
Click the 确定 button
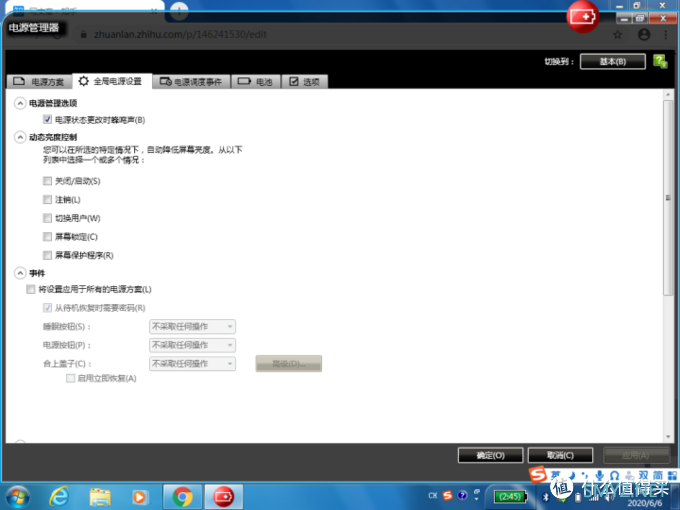click(x=490, y=455)
